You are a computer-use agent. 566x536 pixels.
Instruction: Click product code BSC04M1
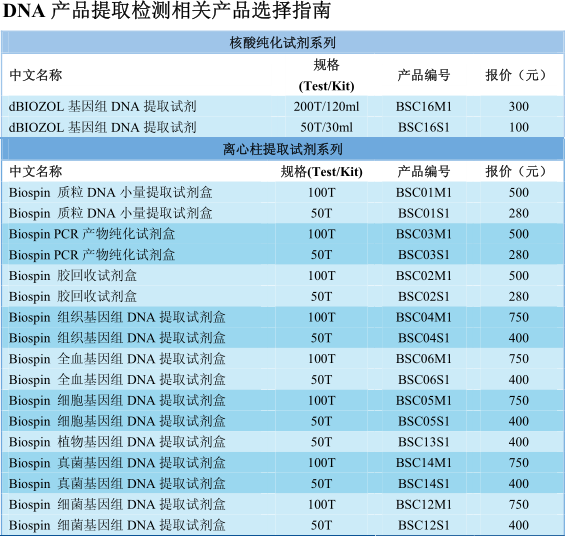pyautogui.click(x=424, y=317)
